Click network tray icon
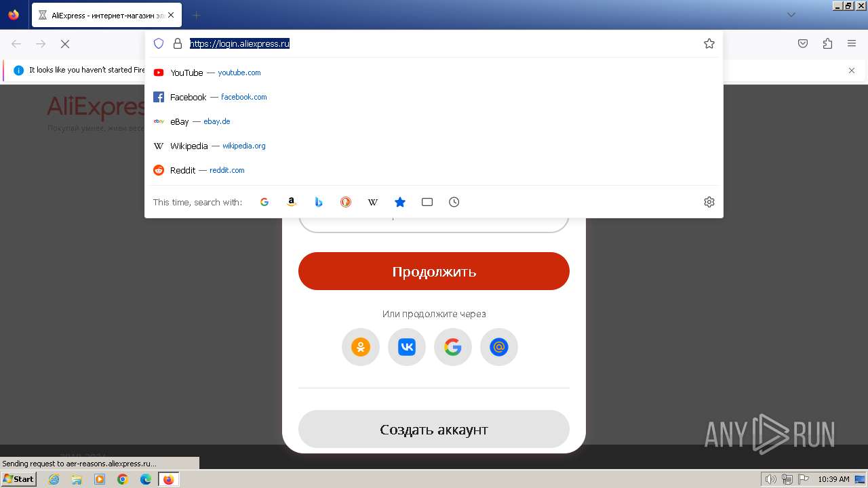The width and height of the screenshot is (868, 488). point(787,479)
